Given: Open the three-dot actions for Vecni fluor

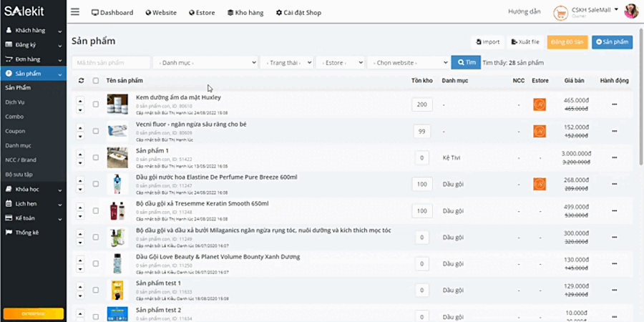Looking at the screenshot, I should [x=613, y=131].
